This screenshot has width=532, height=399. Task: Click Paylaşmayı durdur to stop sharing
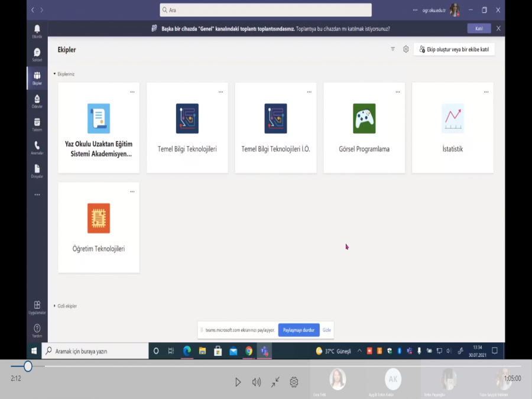coord(299,330)
